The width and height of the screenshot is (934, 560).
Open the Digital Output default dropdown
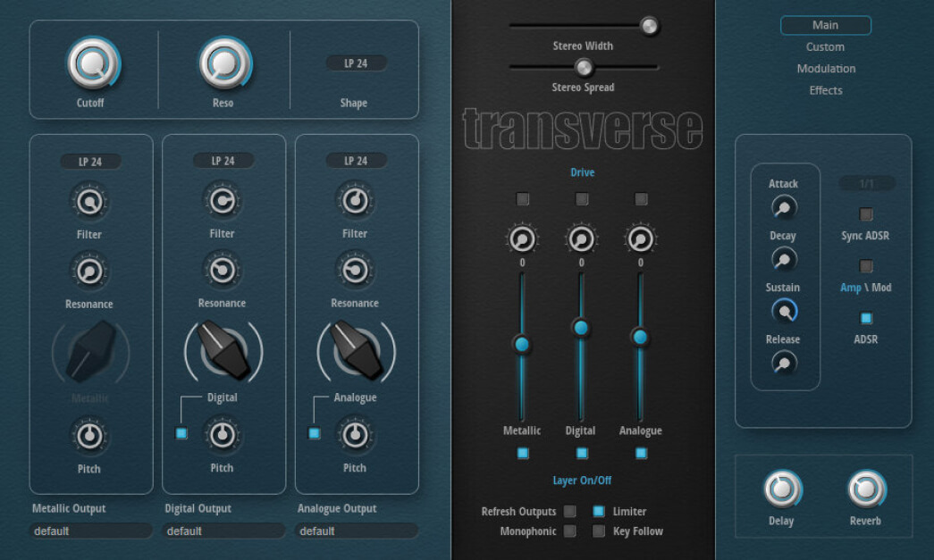(223, 531)
